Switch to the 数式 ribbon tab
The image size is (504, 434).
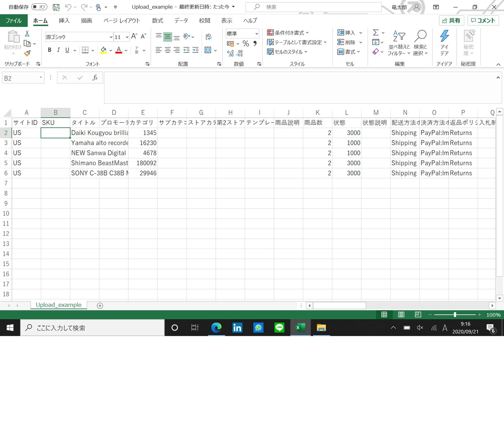pos(157,21)
